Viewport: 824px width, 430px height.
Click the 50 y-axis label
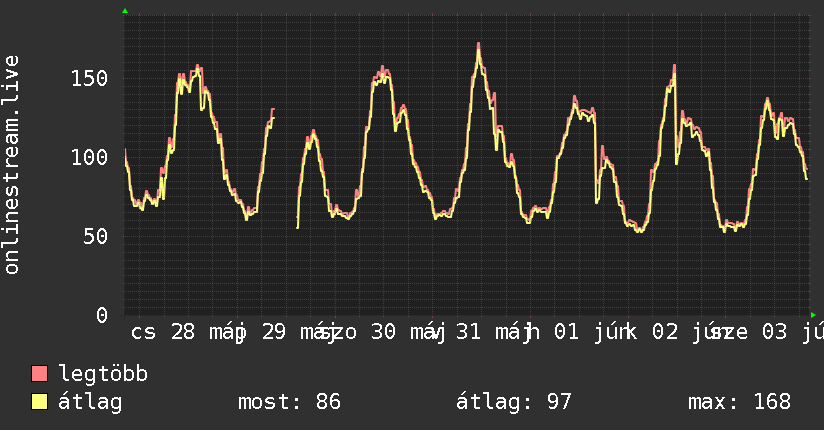click(x=95, y=237)
